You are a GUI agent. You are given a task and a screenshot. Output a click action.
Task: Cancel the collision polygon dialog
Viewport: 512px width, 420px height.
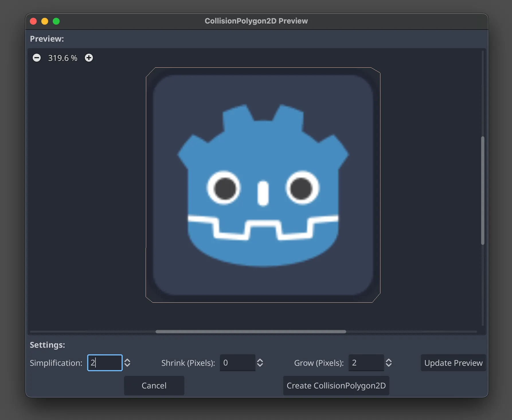(154, 385)
